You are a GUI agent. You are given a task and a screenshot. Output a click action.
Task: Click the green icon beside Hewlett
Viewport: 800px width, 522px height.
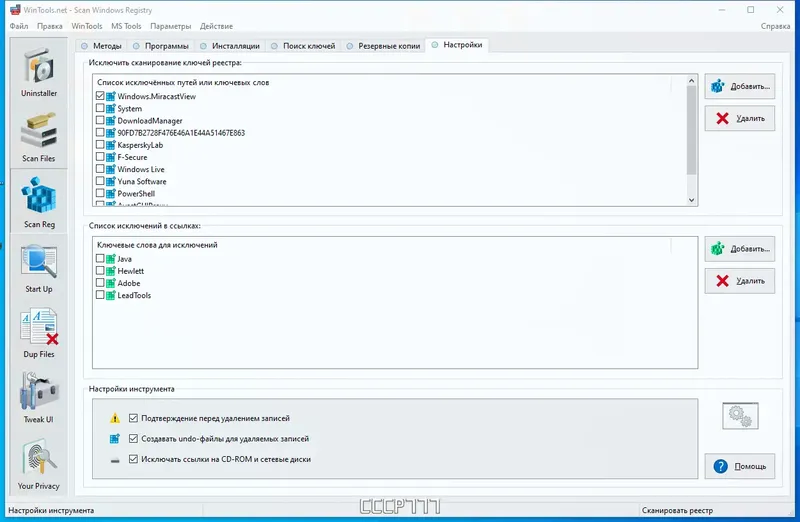pyautogui.click(x=111, y=271)
